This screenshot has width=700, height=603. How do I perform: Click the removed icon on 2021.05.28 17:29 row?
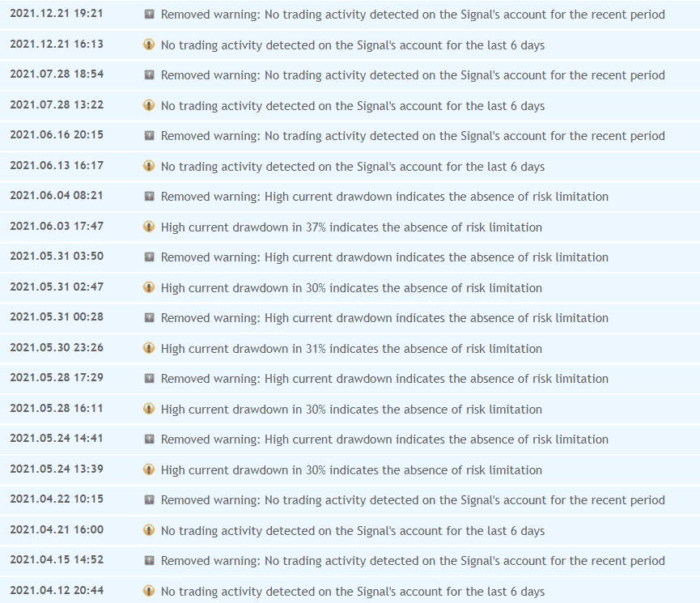pyautogui.click(x=149, y=379)
